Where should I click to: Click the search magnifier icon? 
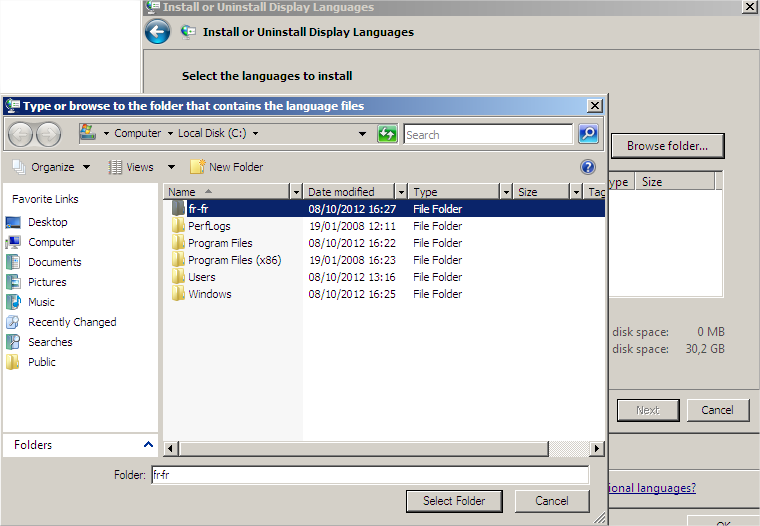[588, 134]
